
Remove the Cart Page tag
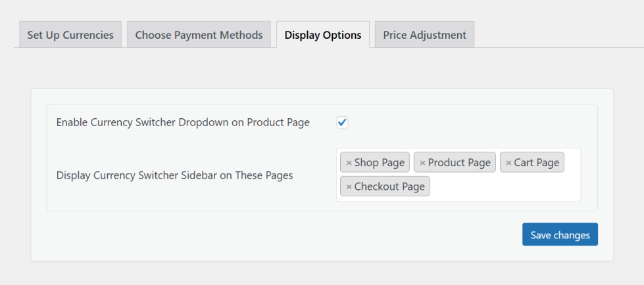[x=508, y=163]
